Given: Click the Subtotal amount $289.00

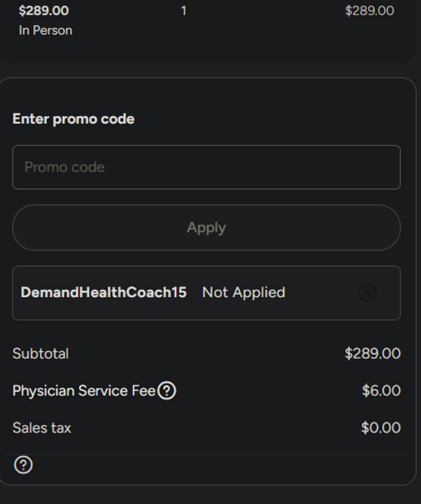Looking at the screenshot, I should (x=372, y=354).
